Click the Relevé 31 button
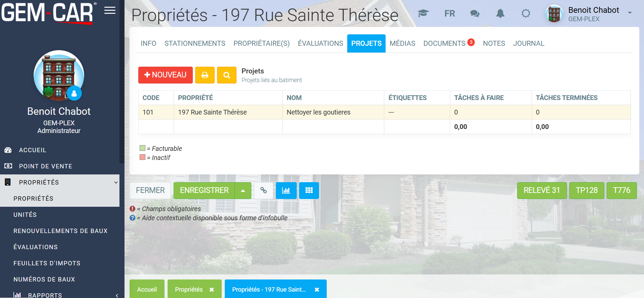This screenshot has height=298, width=644. coord(541,191)
